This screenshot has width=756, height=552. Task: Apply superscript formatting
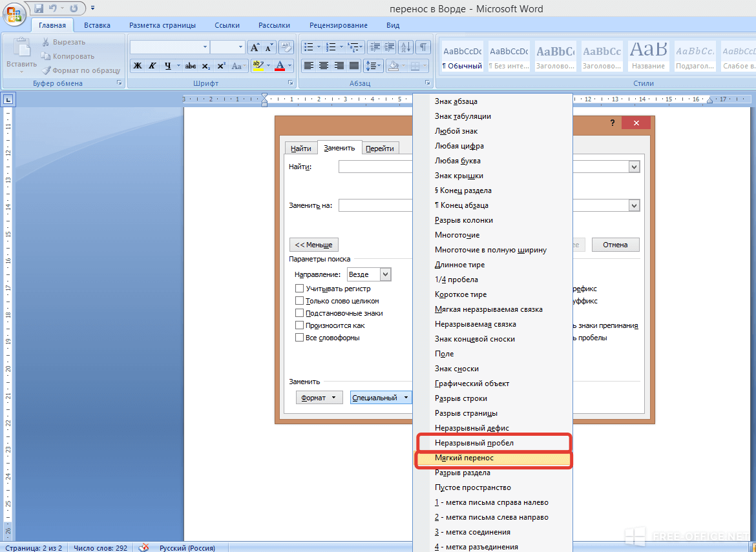pos(221,66)
